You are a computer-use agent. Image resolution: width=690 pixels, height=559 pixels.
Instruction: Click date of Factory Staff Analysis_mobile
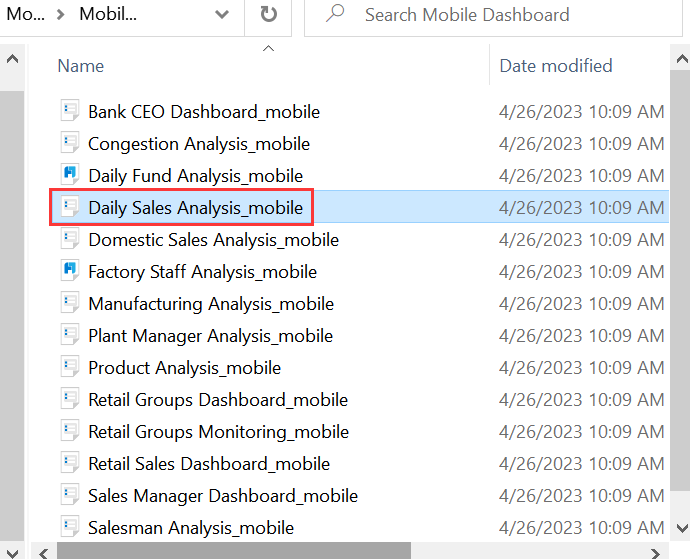tap(581, 272)
